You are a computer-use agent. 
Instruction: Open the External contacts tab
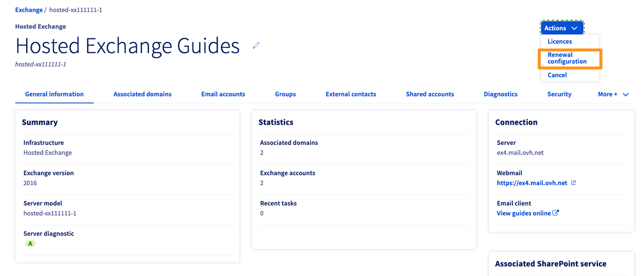pyautogui.click(x=351, y=94)
